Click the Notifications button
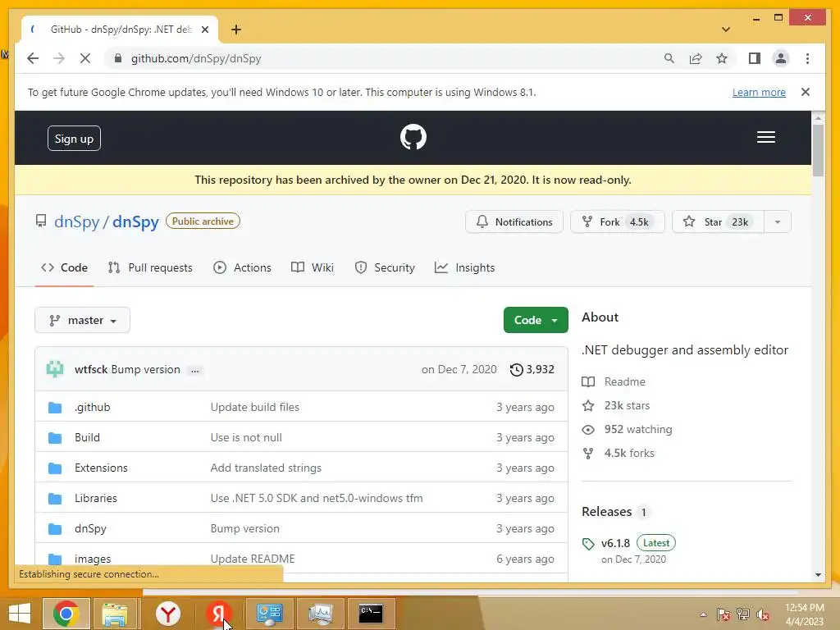Viewport: 840px width, 630px height. tap(514, 221)
